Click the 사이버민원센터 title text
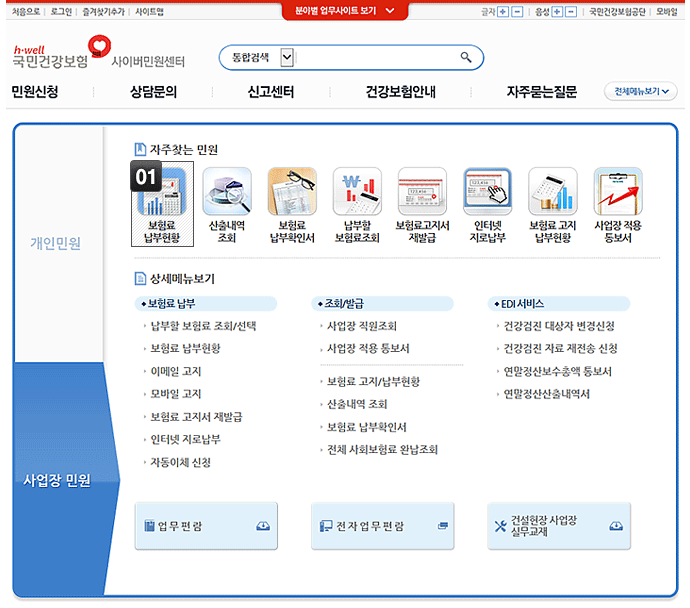Viewport: 690px width, 608px height. pyautogui.click(x=148, y=62)
